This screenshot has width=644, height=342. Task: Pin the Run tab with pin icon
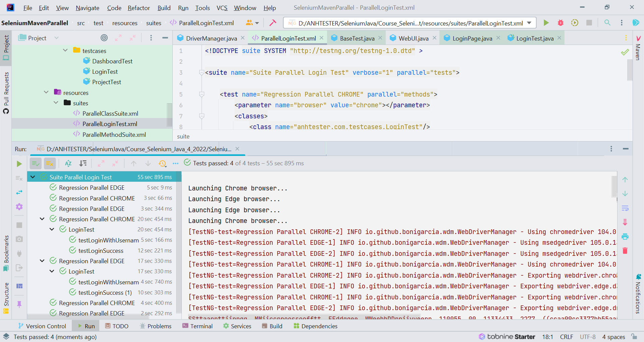tap(19, 304)
